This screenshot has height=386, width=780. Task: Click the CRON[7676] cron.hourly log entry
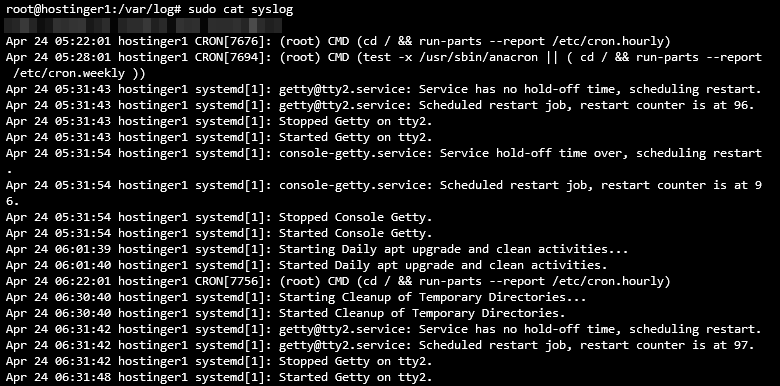pos(338,41)
